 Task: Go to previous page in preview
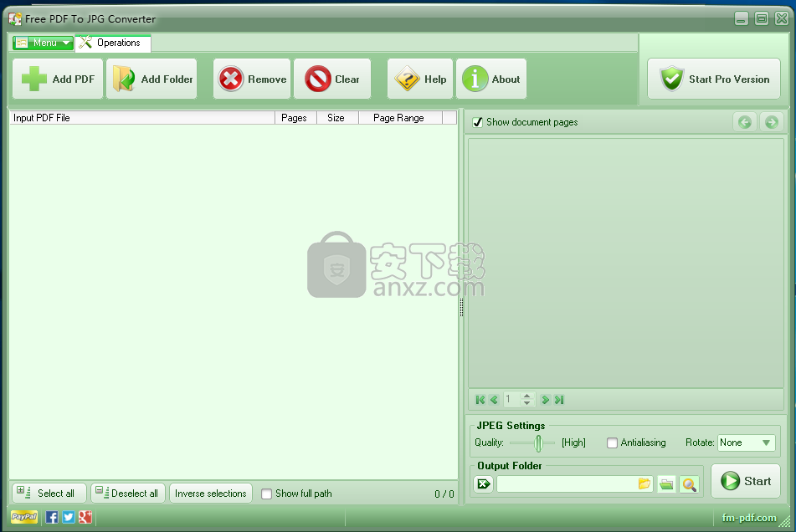tap(494, 400)
